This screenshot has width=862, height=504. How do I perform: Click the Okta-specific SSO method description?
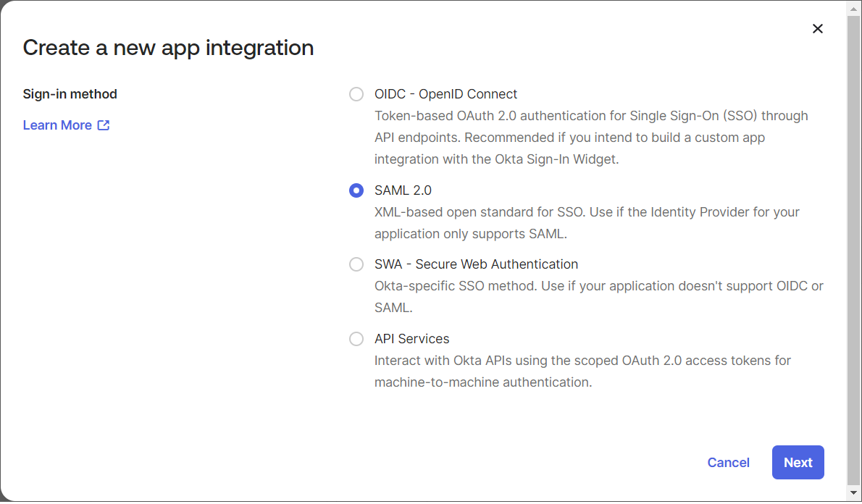coord(598,297)
